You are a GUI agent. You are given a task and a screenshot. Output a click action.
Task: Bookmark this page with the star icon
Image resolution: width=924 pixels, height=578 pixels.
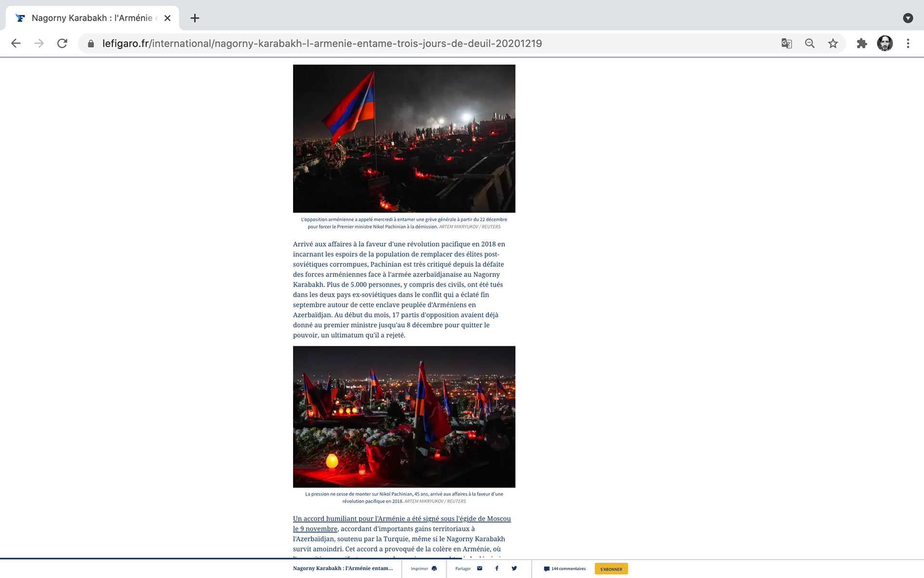click(x=833, y=43)
